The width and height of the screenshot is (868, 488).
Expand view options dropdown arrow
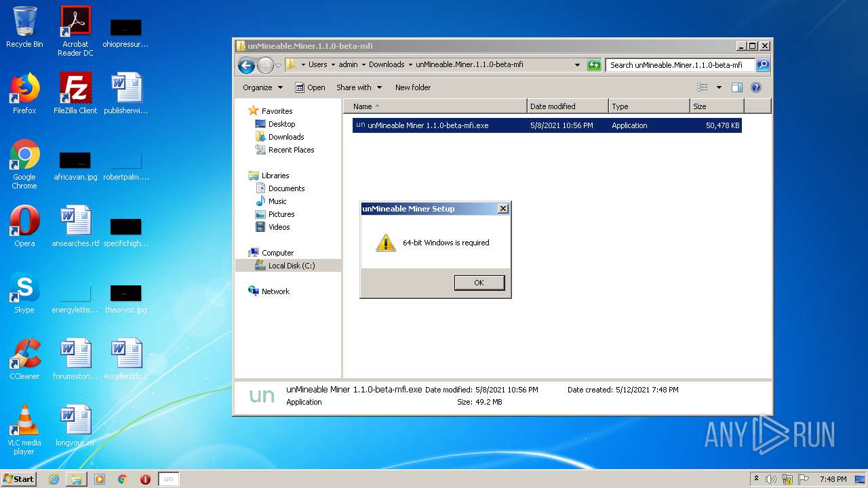(x=719, y=87)
